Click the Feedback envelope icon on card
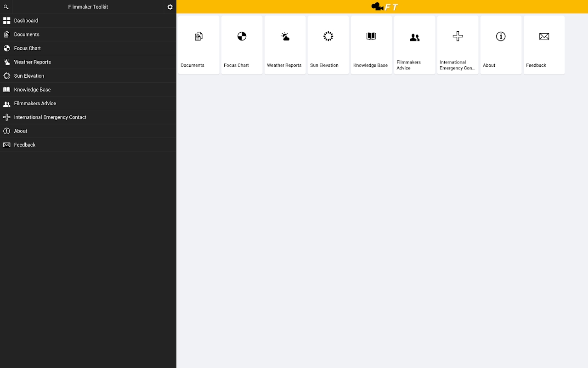Viewport: 588px width, 368px height. pos(544,36)
